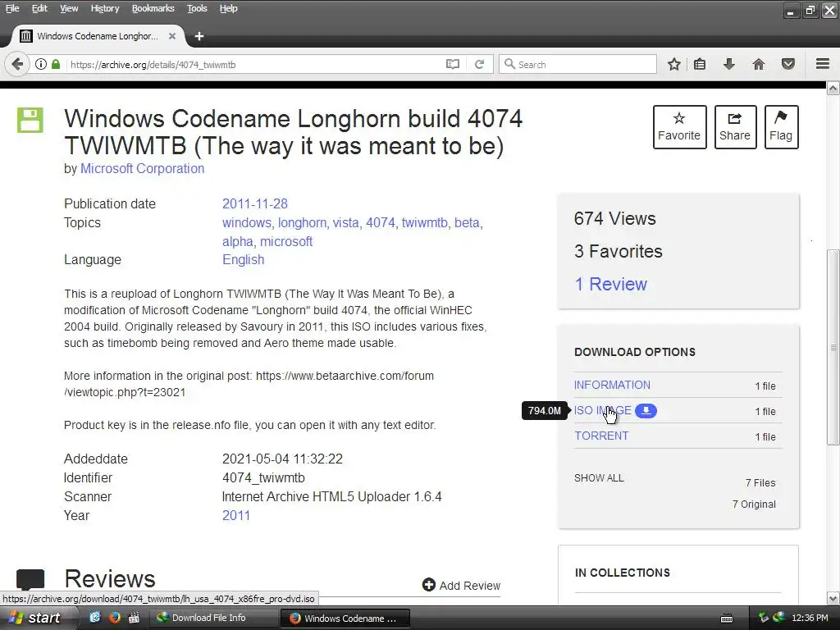Click the Favorite button

pyautogui.click(x=679, y=127)
